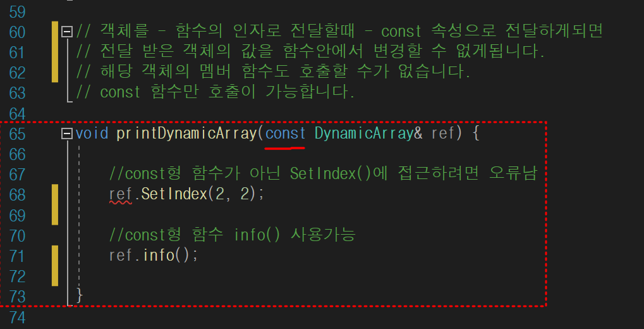The height and width of the screenshot is (329, 644).
Task: Click line number 65 in the gutter
Action: tap(17, 133)
